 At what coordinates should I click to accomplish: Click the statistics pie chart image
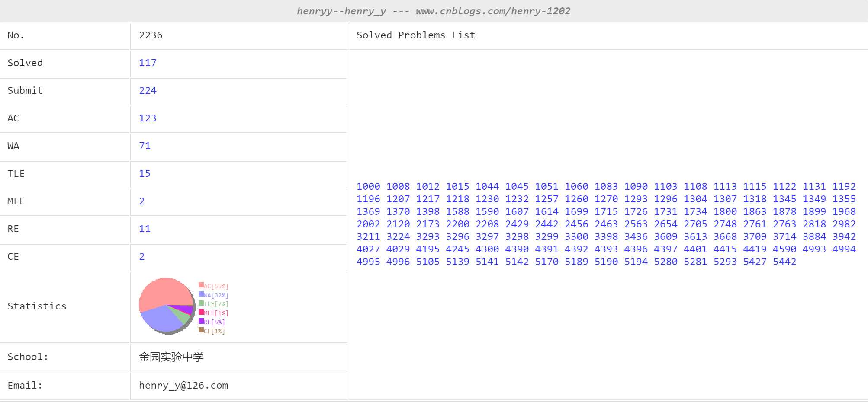coord(167,306)
